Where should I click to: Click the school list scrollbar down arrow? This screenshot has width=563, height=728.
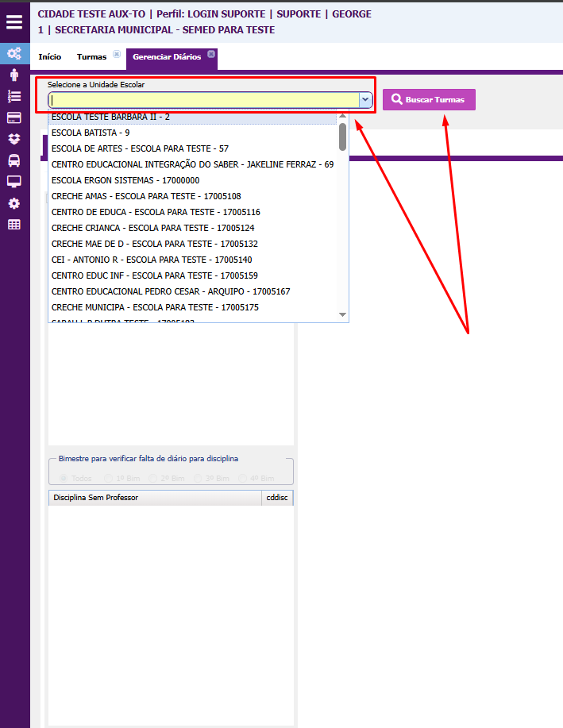343,315
